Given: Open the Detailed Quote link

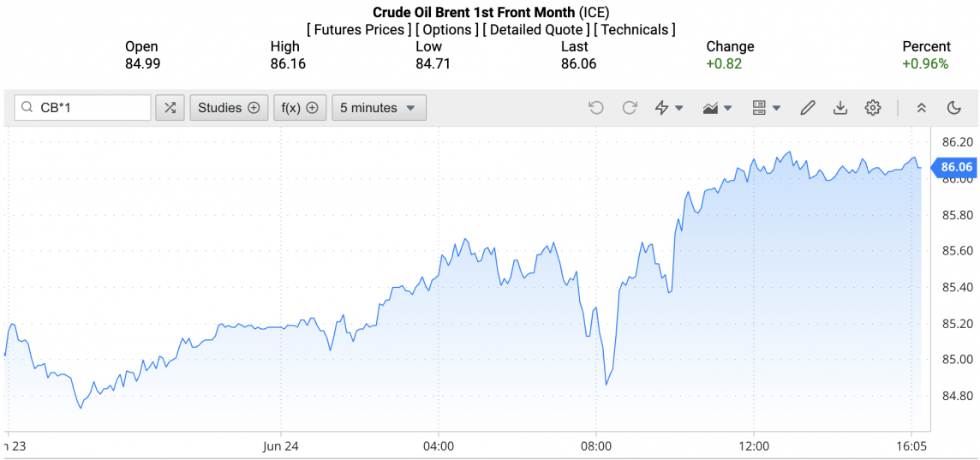Looking at the screenshot, I should coord(535,30).
